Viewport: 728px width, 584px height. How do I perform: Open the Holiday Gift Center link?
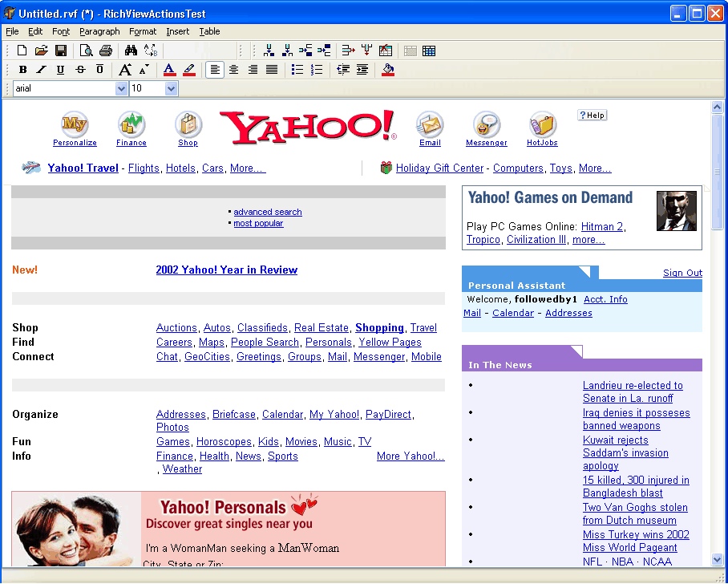point(439,168)
